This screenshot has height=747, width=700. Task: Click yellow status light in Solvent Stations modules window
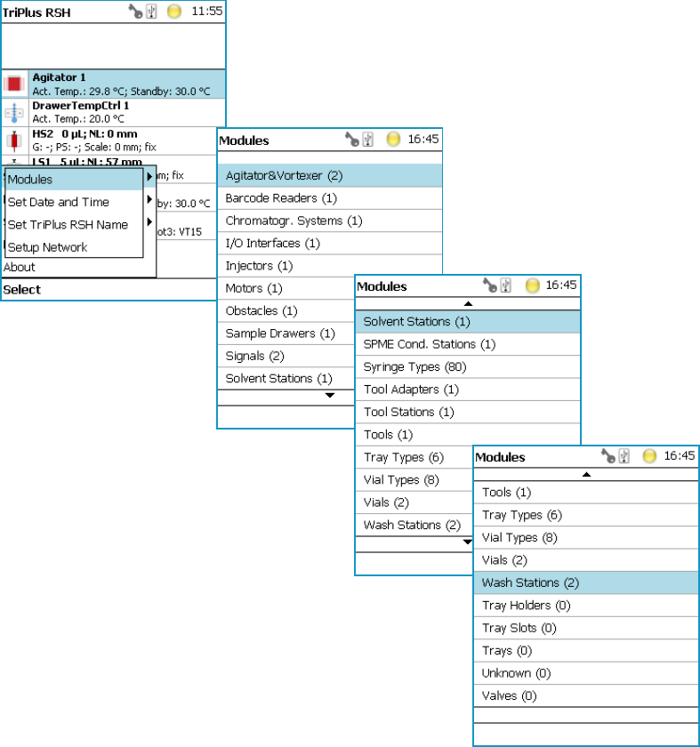(x=532, y=285)
